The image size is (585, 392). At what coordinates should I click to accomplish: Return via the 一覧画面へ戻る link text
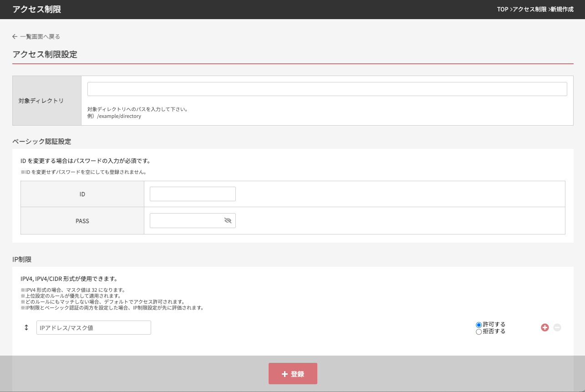(40, 36)
